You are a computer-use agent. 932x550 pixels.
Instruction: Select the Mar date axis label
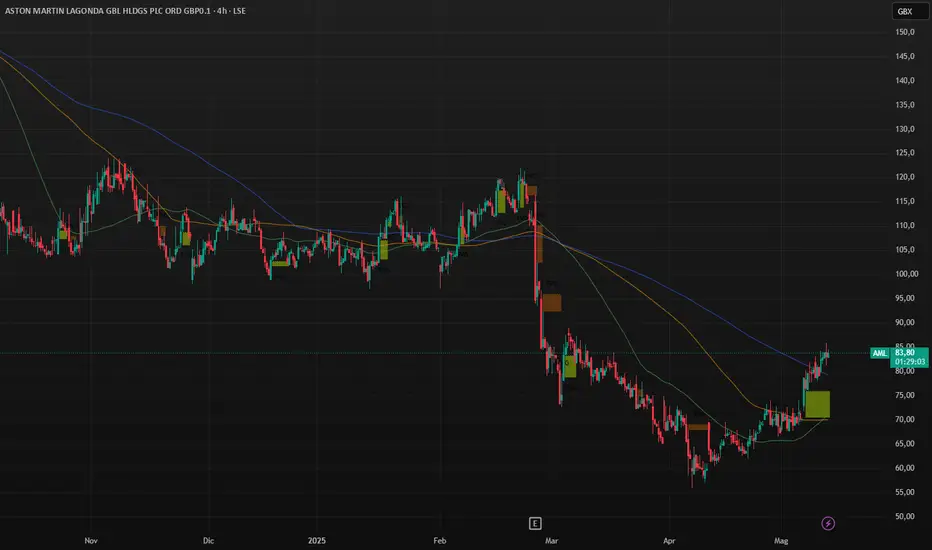click(x=552, y=540)
